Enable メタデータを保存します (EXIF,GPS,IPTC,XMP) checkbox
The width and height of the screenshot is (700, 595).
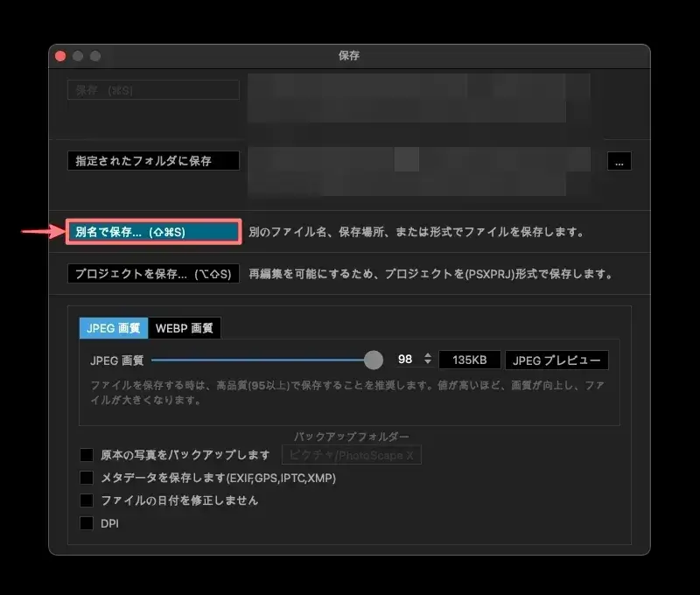pyautogui.click(x=86, y=478)
